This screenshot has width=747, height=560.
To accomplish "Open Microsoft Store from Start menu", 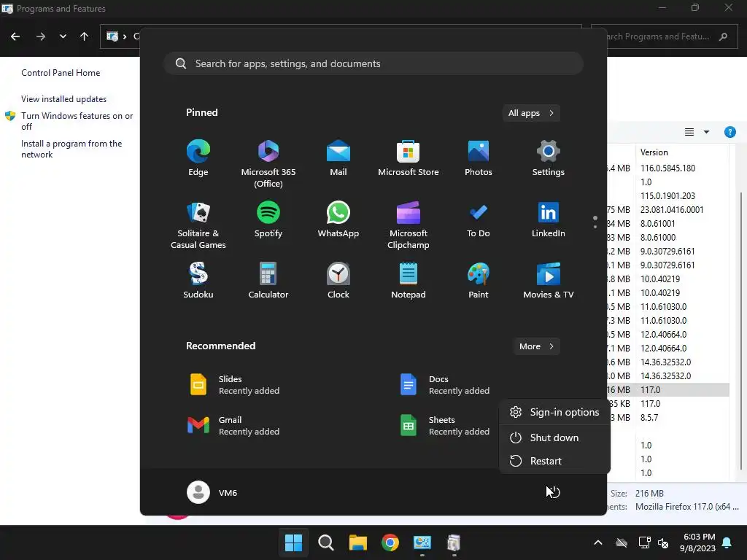I will coord(409,158).
